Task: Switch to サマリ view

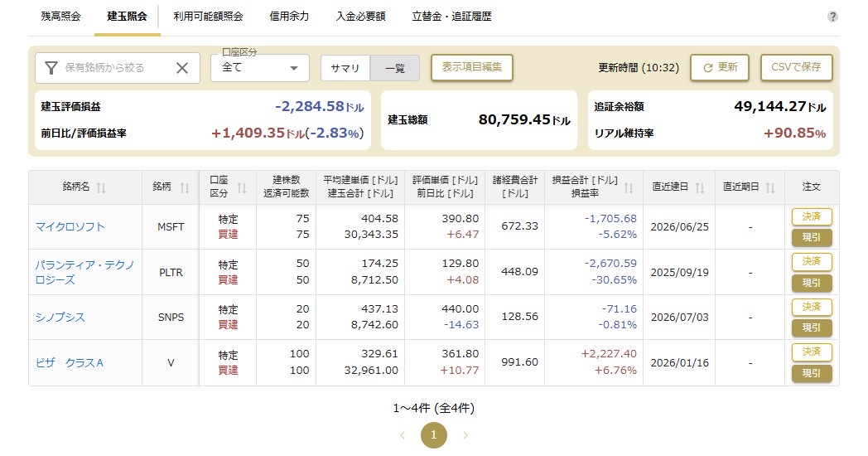Action: coord(345,68)
